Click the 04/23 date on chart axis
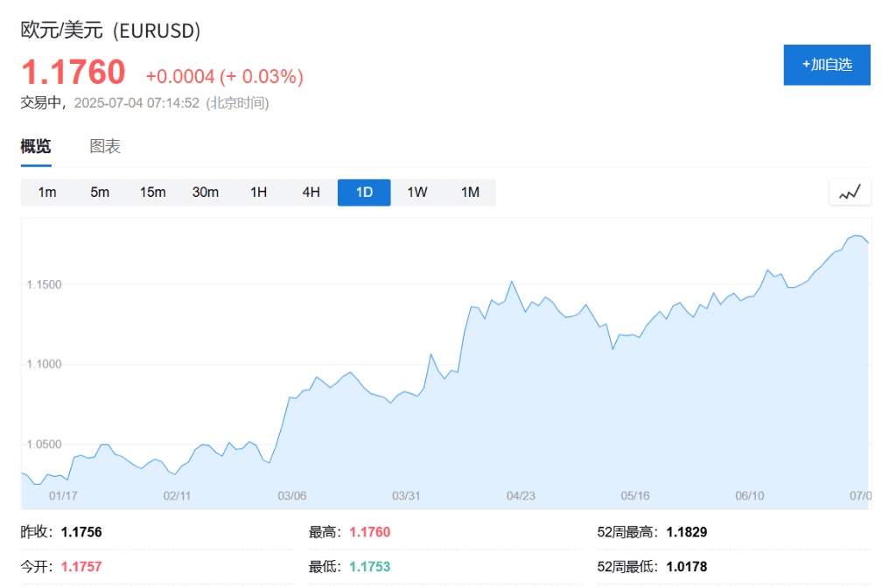The height and width of the screenshot is (588, 896). pos(521,496)
